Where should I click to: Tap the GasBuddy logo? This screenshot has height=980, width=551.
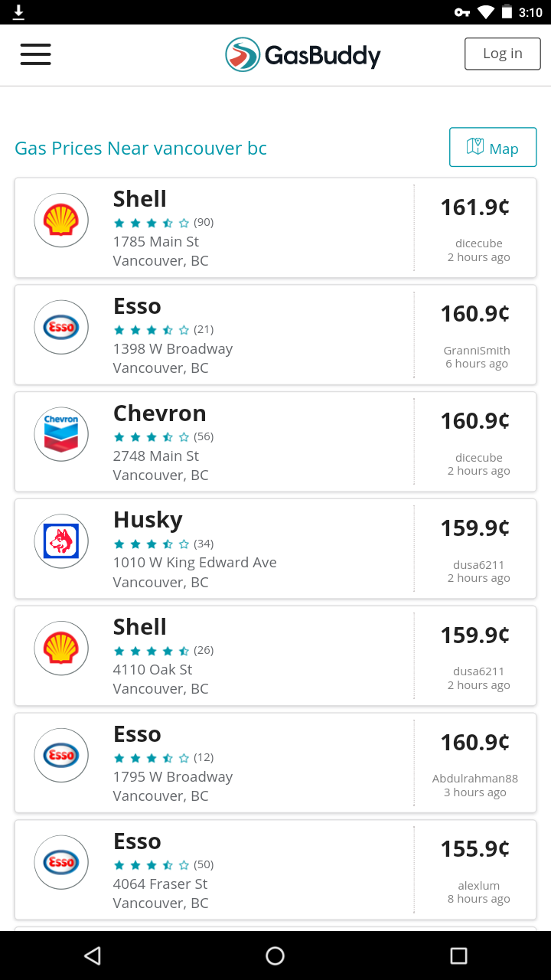[303, 55]
